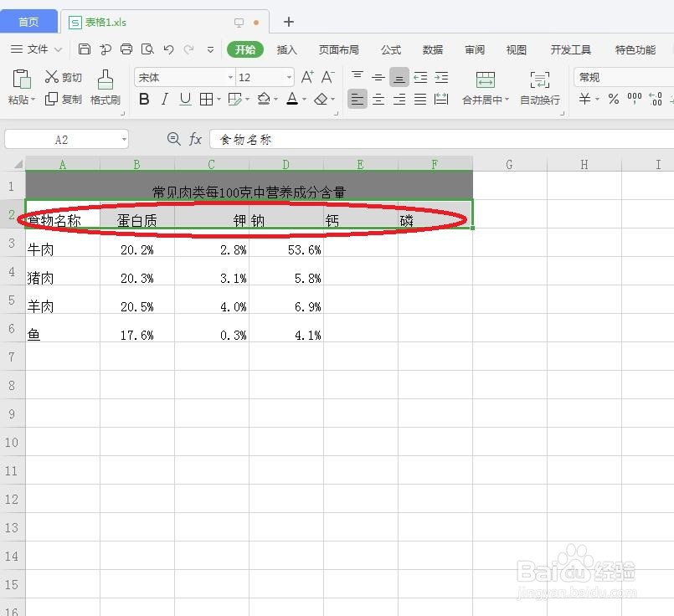Toggle top vertical alignment
The height and width of the screenshot is (616, 674).
point(358,77)
